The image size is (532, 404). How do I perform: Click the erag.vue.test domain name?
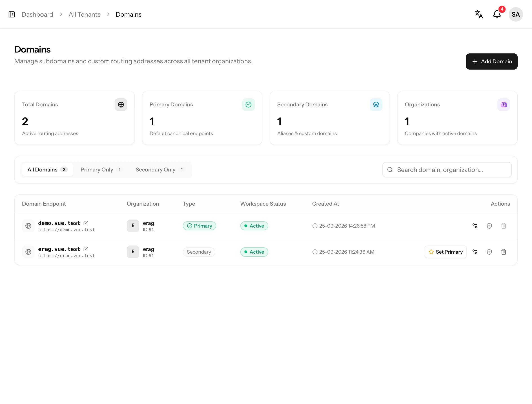pos(59,249)
